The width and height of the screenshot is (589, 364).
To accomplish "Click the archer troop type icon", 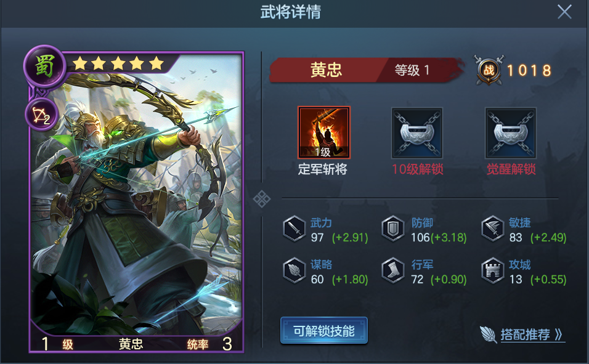I will click(42, 114).
